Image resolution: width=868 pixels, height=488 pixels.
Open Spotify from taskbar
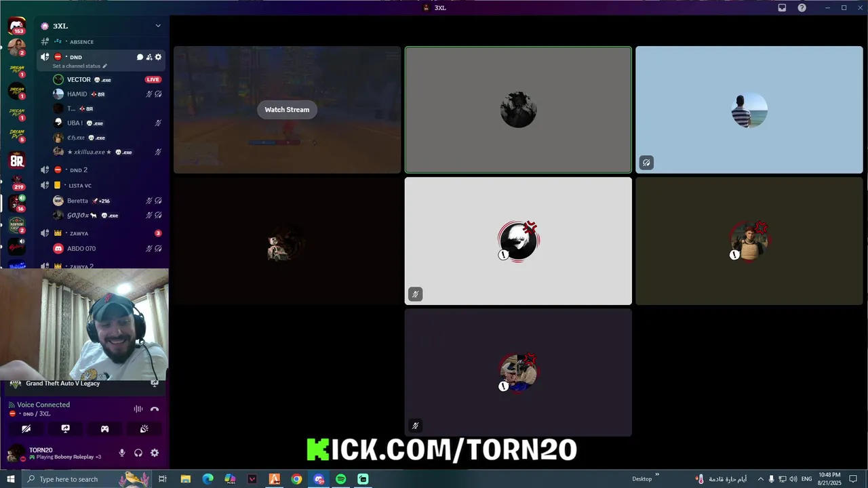[x=341, y=479]
